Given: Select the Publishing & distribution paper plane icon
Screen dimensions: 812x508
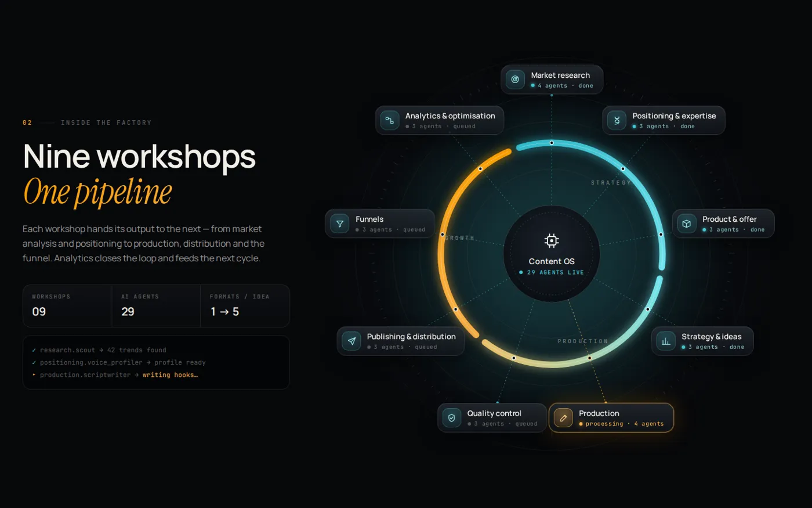Looking at the screenshot, I should tap(351, 341).
